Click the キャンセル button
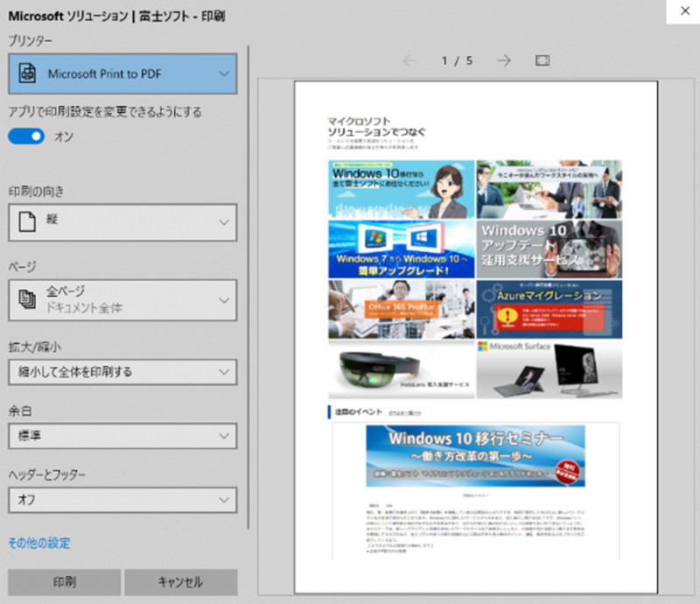 pos(181,582)
